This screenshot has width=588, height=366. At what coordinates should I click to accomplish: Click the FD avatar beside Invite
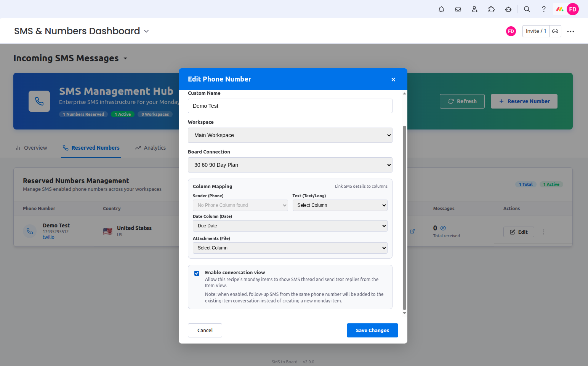point(511,31)
